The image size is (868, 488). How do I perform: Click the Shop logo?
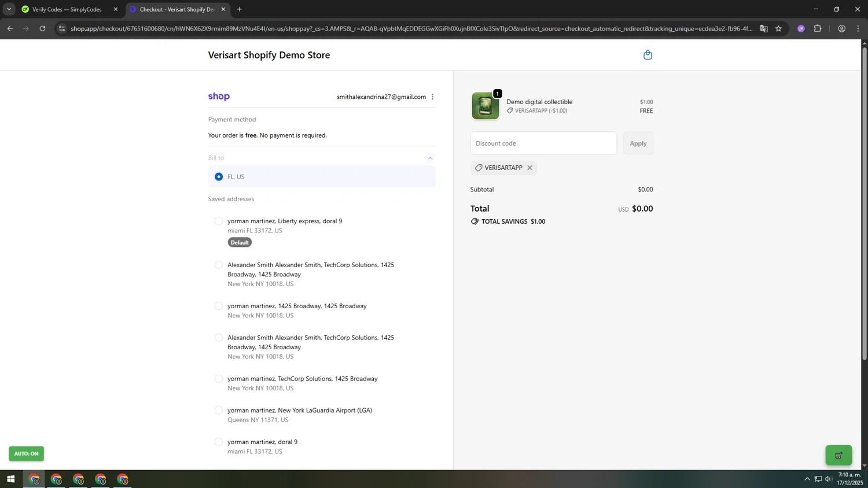219,97
